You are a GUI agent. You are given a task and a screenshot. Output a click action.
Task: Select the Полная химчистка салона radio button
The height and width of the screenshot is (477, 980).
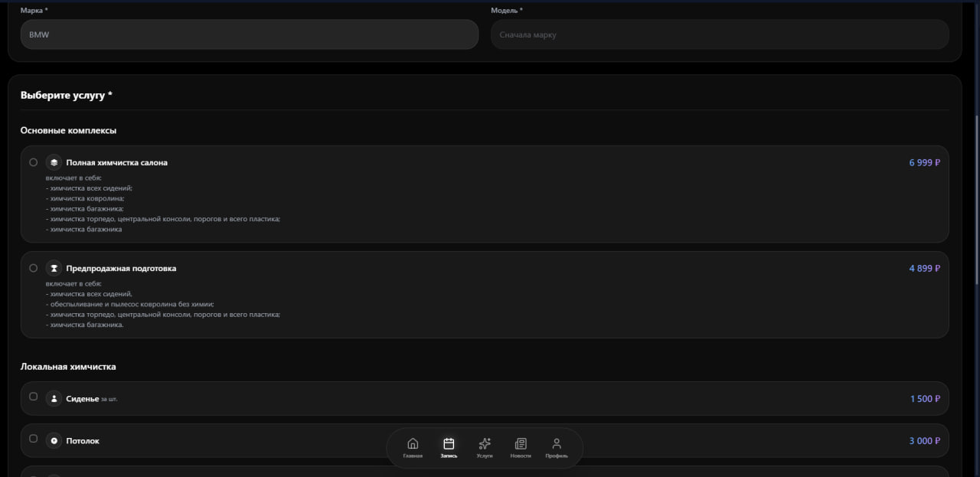33,162
